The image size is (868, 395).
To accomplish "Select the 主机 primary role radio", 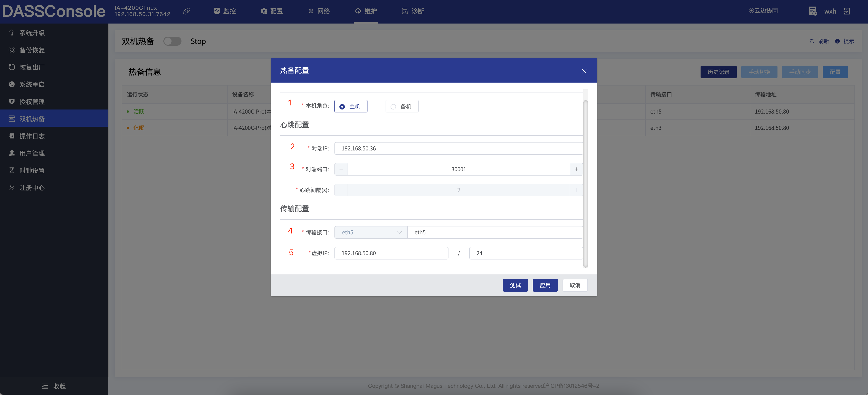I will [351, 106].
